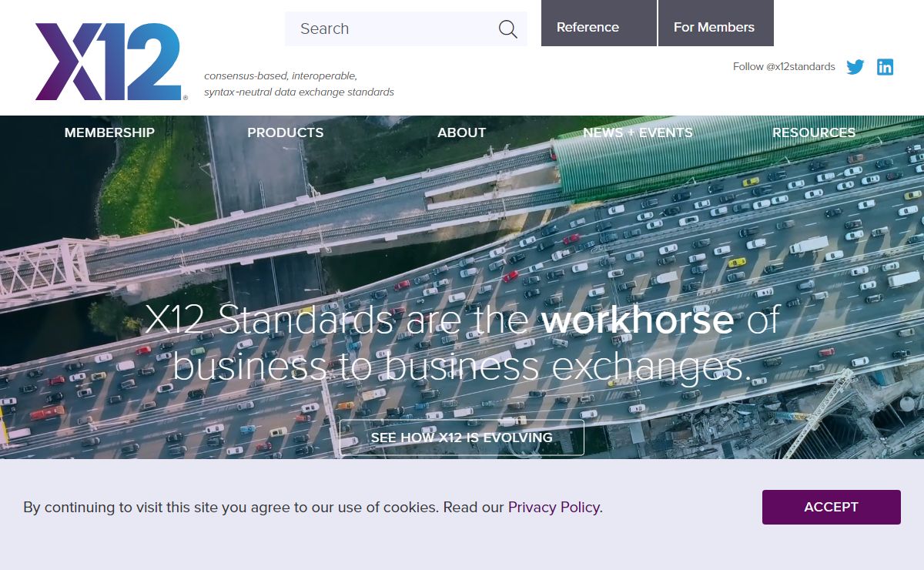Click the cookie notice message text
The width and height of the screenshot is (924, 570).
(x=262, y=507)
